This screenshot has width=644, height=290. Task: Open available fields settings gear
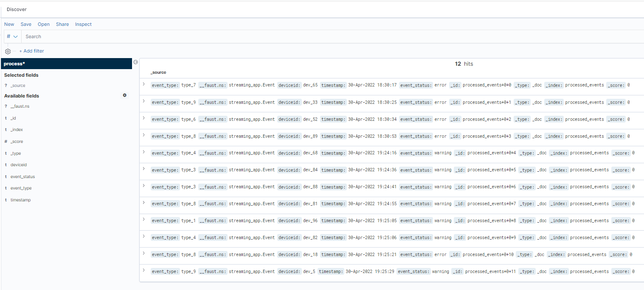tap(124, 95)
